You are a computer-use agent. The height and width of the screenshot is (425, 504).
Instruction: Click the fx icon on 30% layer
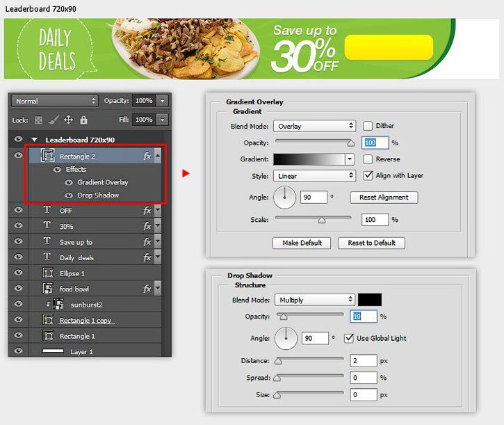(147, 226)
